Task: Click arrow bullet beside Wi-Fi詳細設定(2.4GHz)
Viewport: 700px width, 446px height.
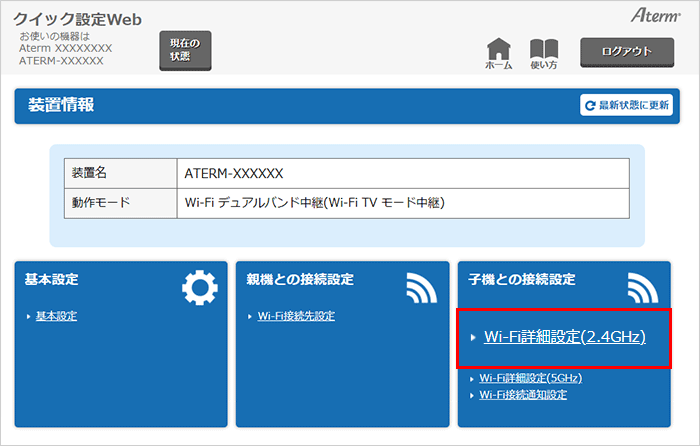Action: [x=473, y=337]
